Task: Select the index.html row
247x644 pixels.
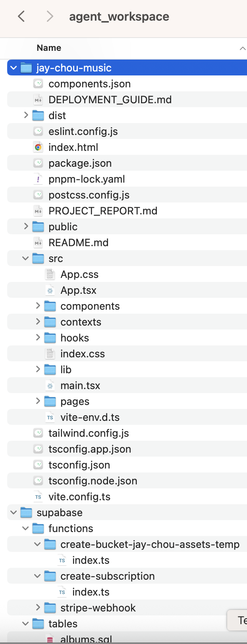Action: tap(127, 147)
